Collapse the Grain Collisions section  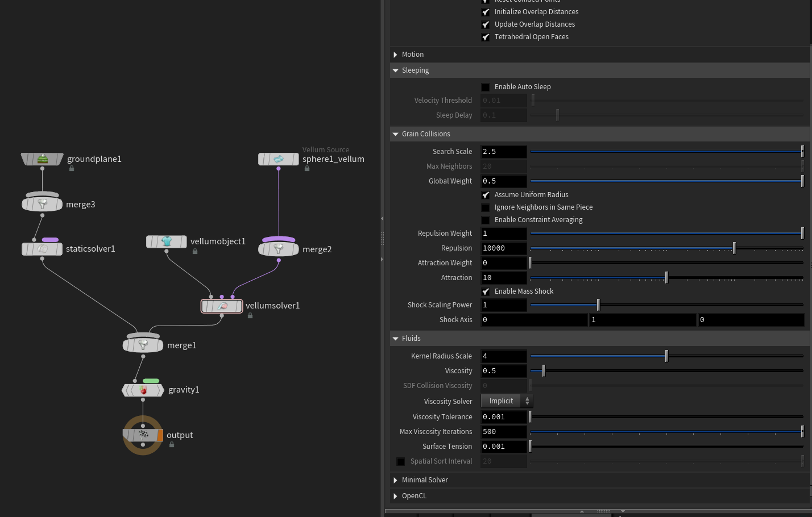[395, 134]
